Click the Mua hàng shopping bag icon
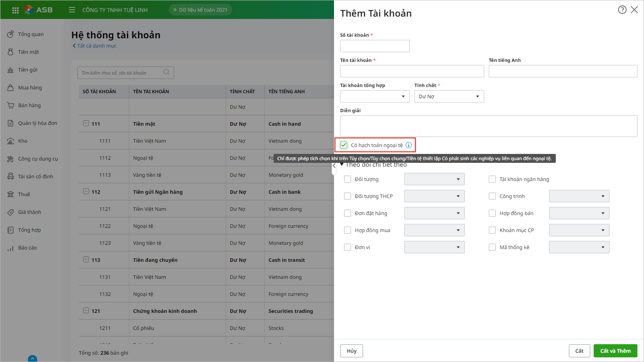 click(10, 88)
